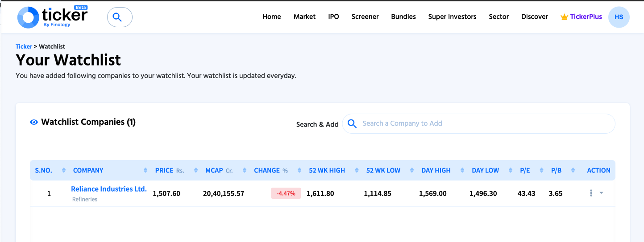
Task: Open Reliance Industries Ltd. company link
Action: (x=109, y=189)
